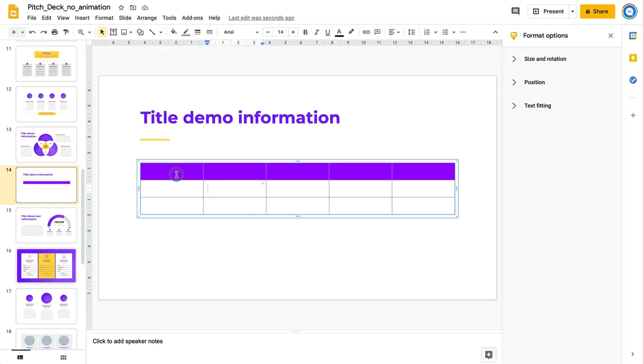Screen dimensions: 643x364
Task: Select the paint format tool
Action: [x=66, y=32]
